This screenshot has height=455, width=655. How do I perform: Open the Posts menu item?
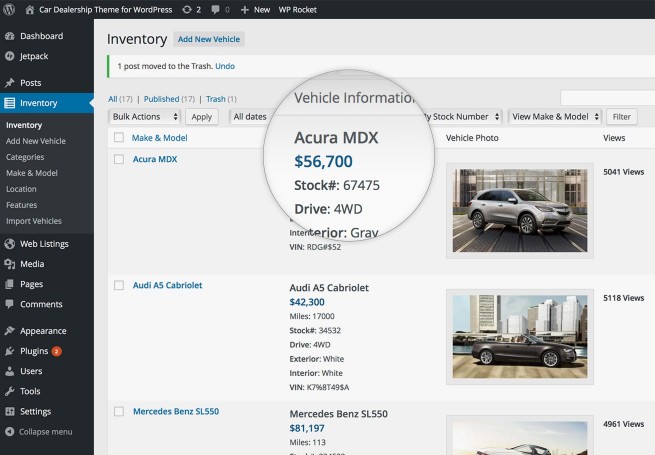[x=30, y=83]
